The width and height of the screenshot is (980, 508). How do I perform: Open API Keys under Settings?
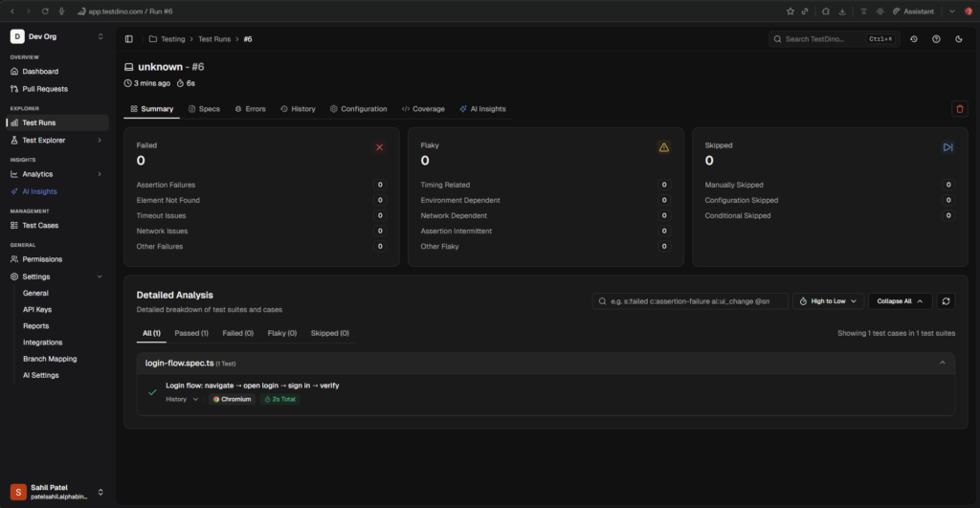pos(37,309)
